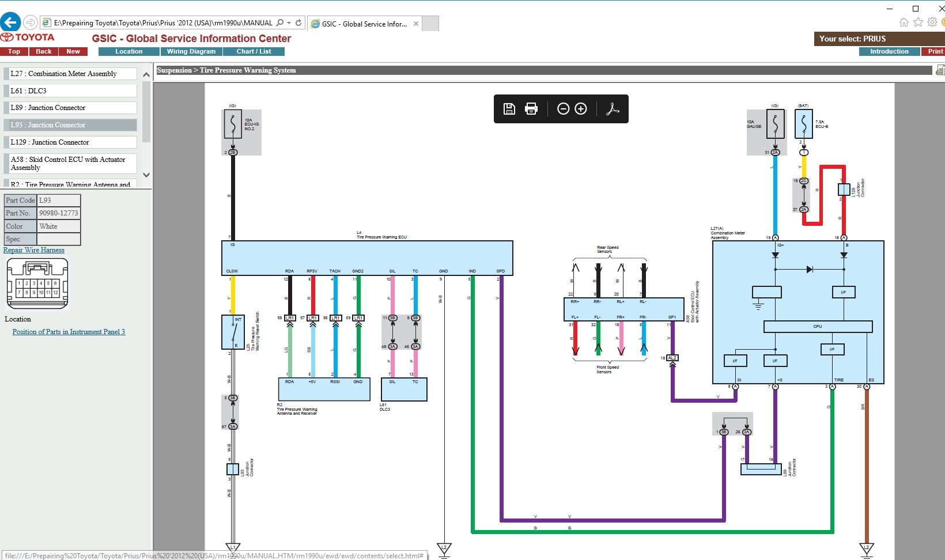Click part number 90980-12773 cell
This screenshot has height=560, width=945.
(58, 213)
